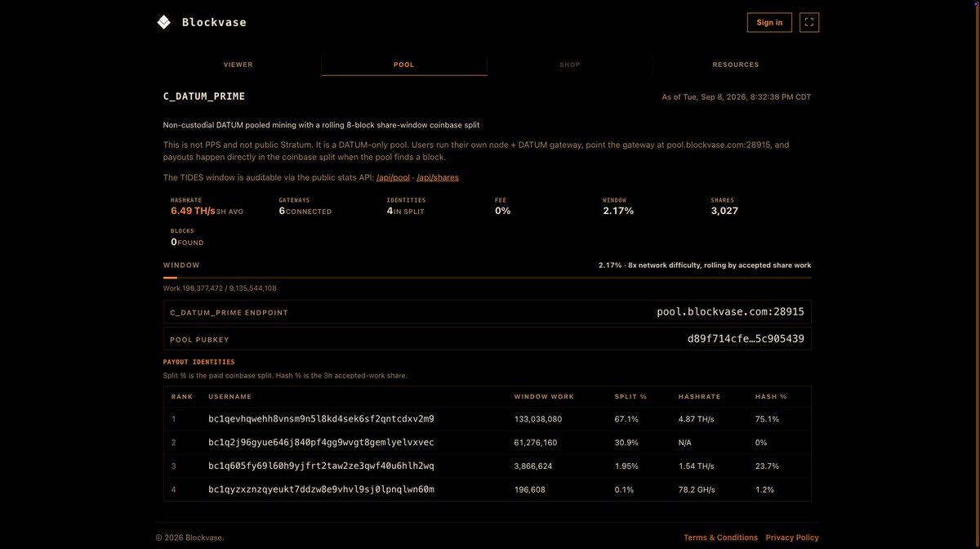Click window work value 133,038,080
This screenshot has height=549, width=980.
[537, 419]
